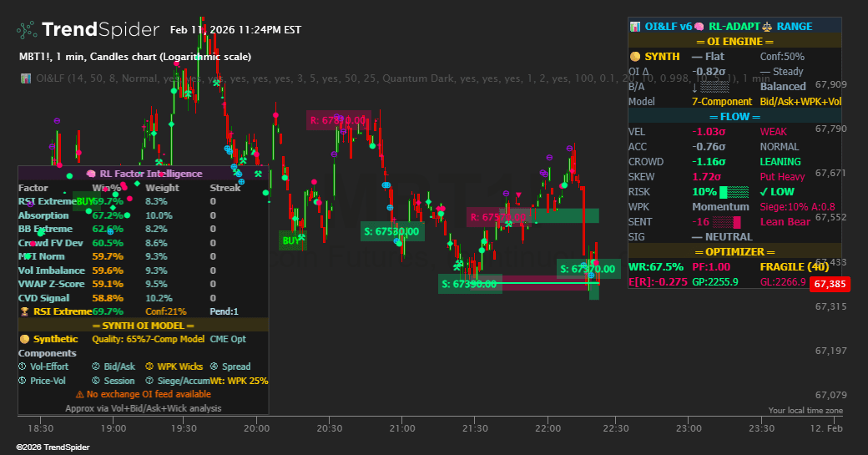This screenshot has width=868, height=455.
Task: Click the SENT -16 sentiment bar
Action: coord(727,223)
